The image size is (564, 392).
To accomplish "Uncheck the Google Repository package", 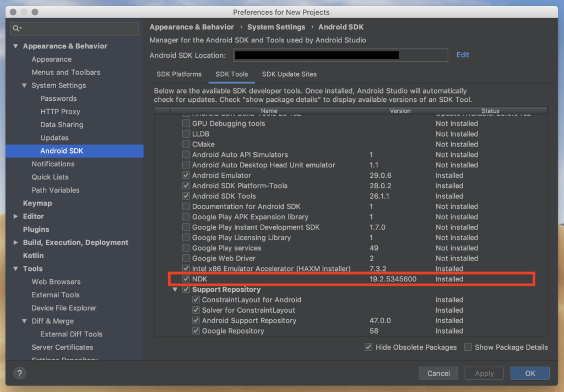I will coord(196,331).
